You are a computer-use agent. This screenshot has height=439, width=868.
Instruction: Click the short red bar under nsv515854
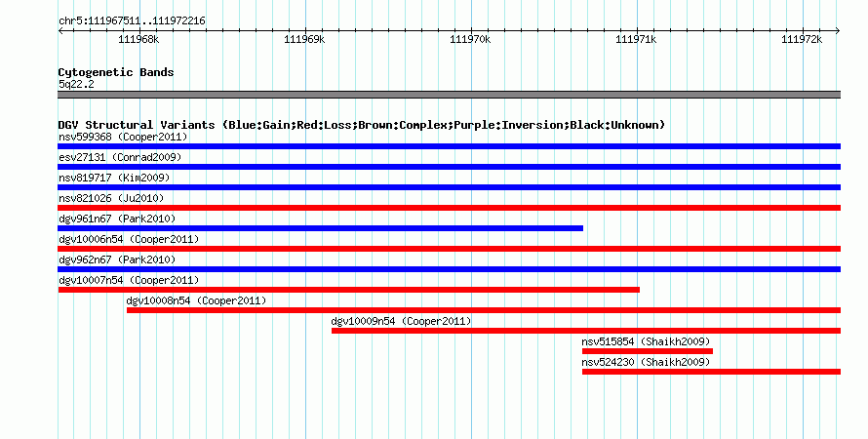648,351
